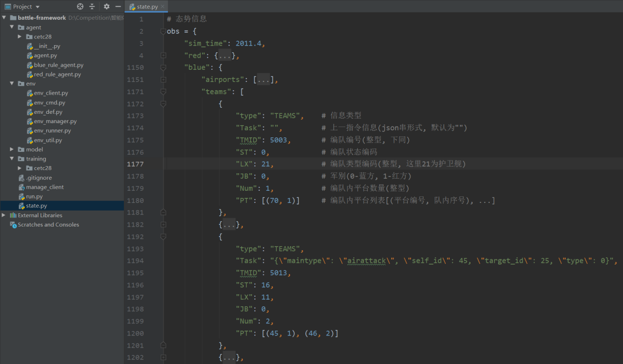
Task: Click the __init__.py Python file icon
Action: (x=29, y=46)
